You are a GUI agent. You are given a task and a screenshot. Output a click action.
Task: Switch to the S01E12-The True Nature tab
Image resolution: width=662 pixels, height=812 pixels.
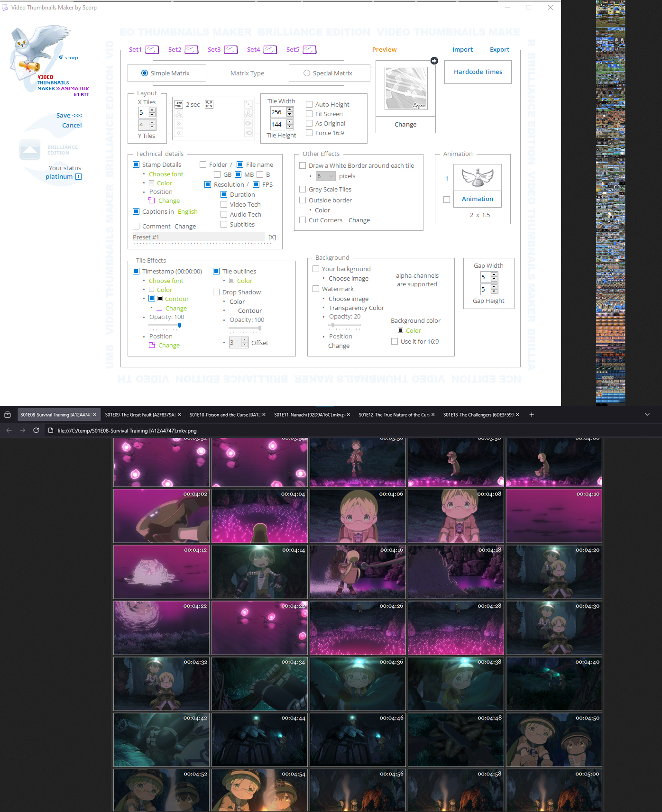coord(396,415)
